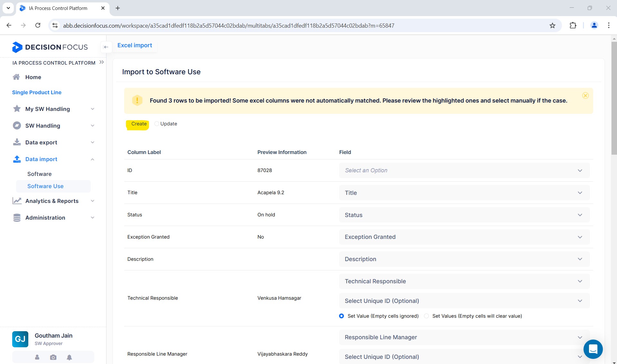Click the camera icon in user panel
Screen dimensions: 617x364
coord(53,357)
